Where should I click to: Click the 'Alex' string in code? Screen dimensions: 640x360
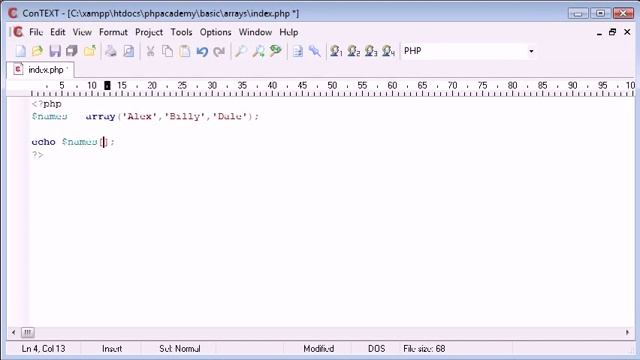140,116
